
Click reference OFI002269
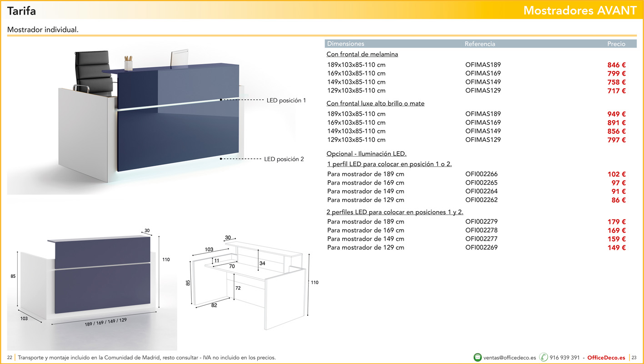481,248
